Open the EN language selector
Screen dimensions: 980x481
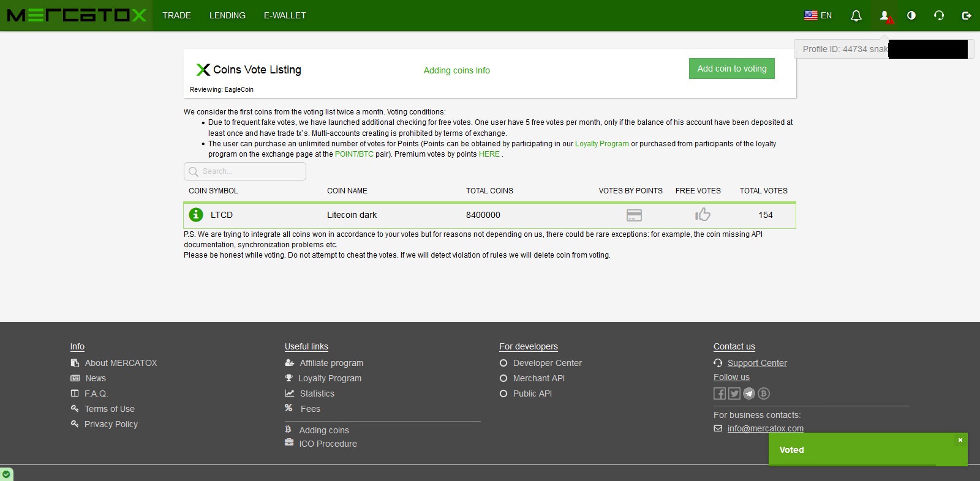(818, 15)
